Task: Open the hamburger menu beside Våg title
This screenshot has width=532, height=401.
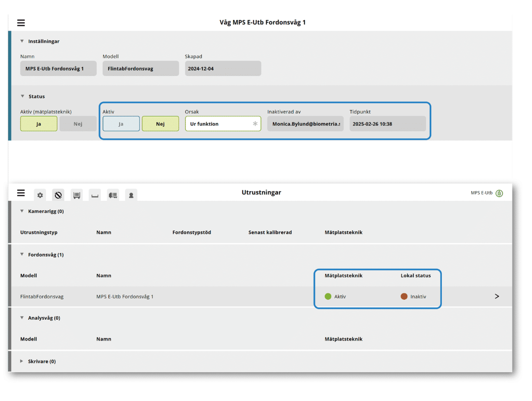Action: (21, 23)
